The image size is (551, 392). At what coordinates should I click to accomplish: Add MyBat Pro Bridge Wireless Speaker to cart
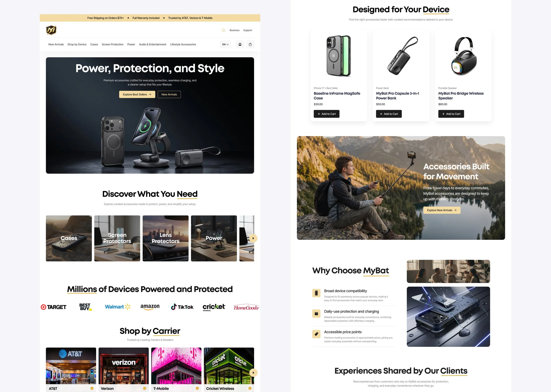click(x=451, y=114)
